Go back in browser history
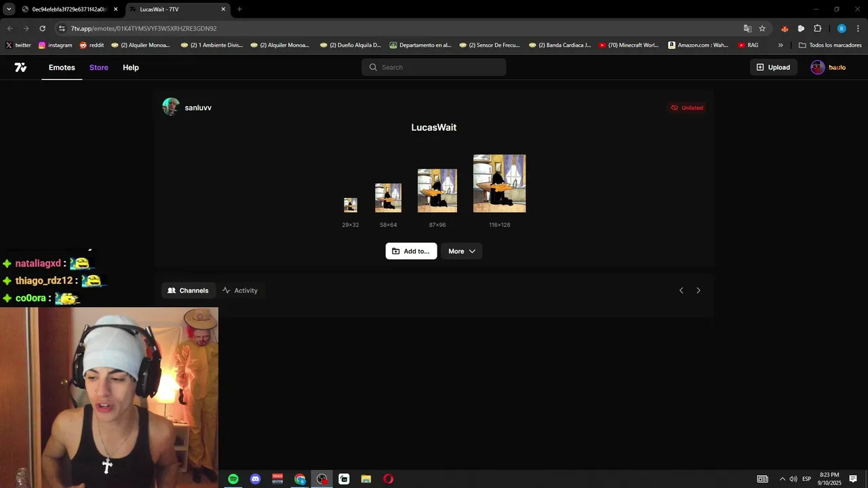The height and width of the screenshot is (488, 868). tap(9, 28)
